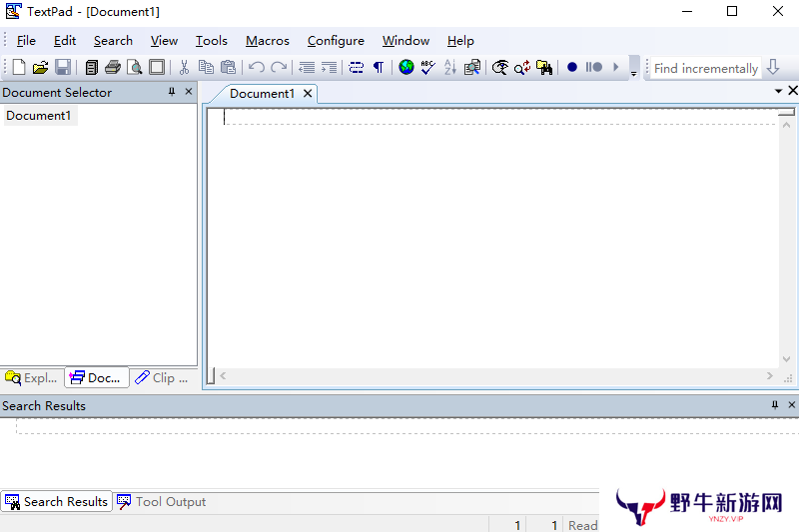Select the Tool Output bottom tab
The height and width of the screenshot is (532, 799).
(162, 501)
